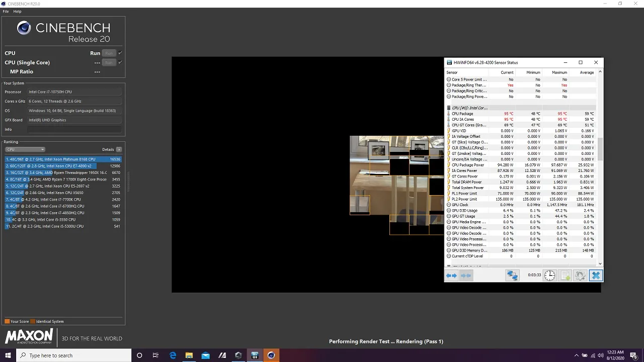
Task: Click the GPU Clock sensor icon
Action: (x=449, y=205)
